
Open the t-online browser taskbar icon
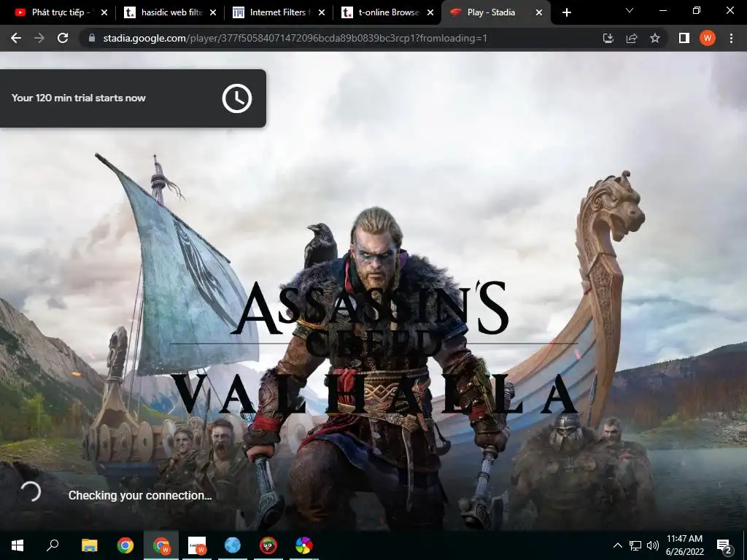197,545
